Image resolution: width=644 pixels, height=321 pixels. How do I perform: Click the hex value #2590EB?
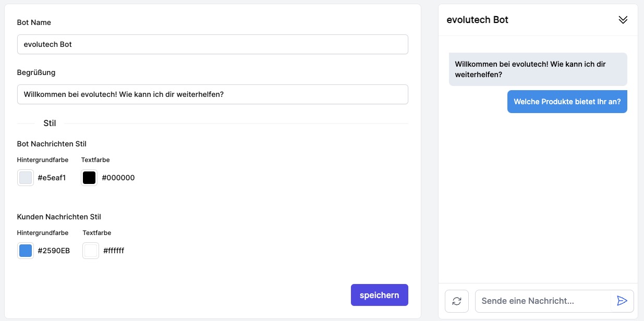53,251
